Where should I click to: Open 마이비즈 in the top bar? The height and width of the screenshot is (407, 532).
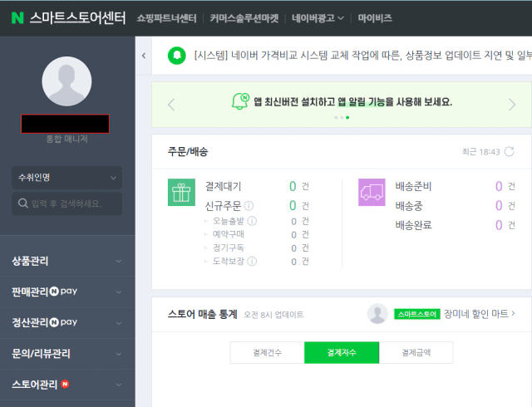pyautogui.click(x=375, y=18)
